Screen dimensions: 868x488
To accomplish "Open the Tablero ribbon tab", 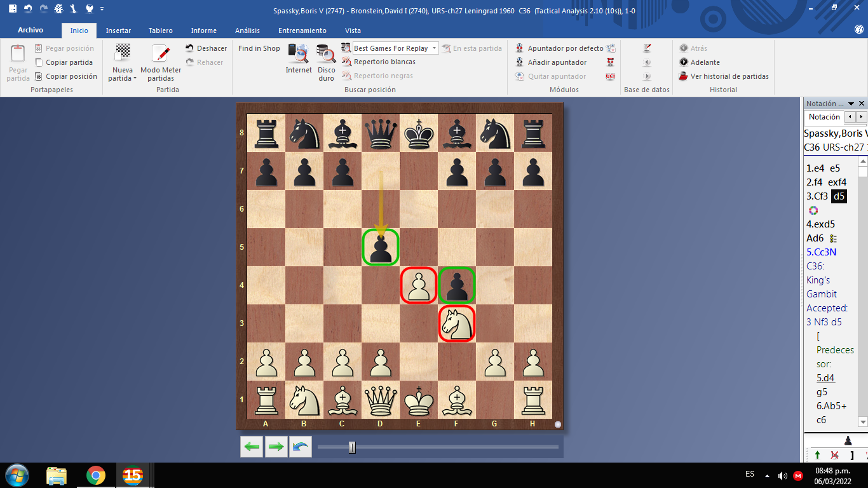I will tap(160, 30).
